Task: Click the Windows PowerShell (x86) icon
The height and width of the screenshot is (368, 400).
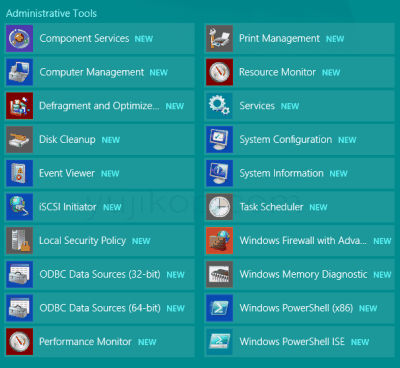Action: 219,308
